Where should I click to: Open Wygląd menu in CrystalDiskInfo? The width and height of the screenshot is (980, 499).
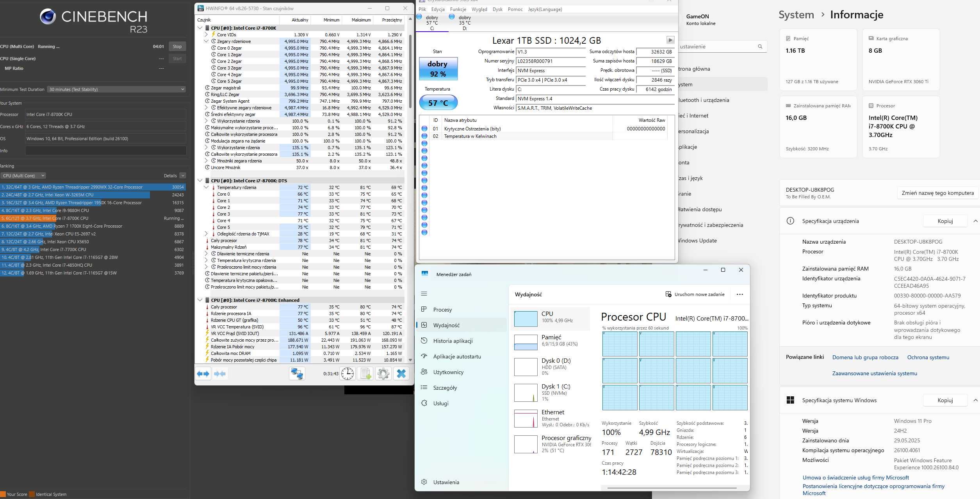coord(479,9)
